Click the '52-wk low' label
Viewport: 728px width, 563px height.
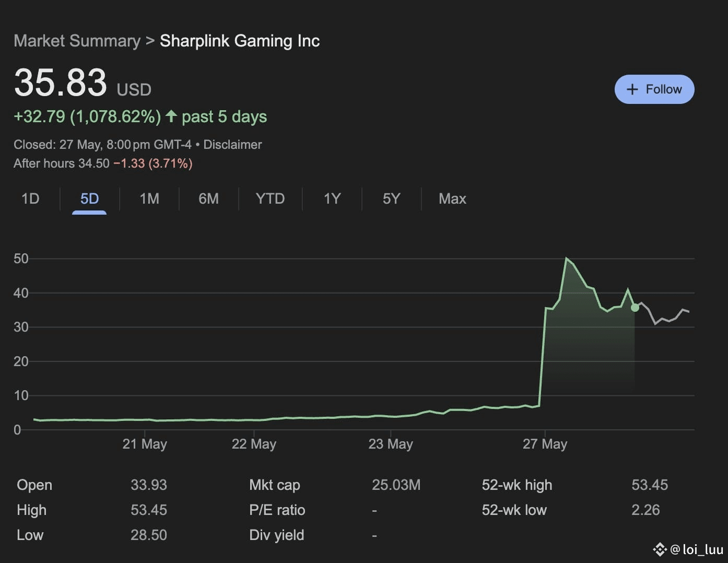[514, 510]
